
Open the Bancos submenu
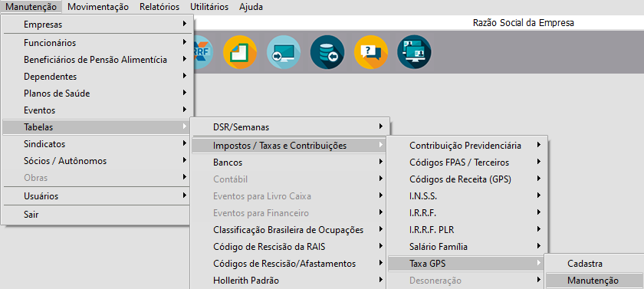point(290,163)
